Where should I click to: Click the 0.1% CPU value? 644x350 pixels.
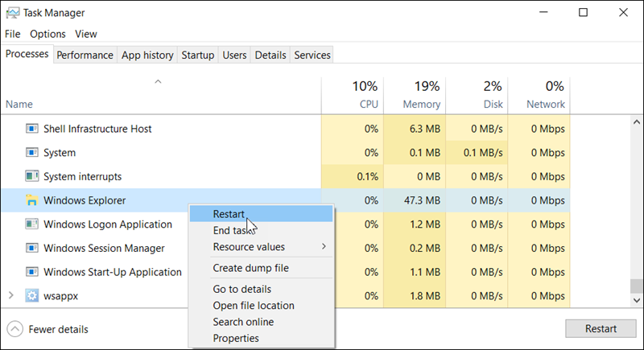click(x=367, y=176)
